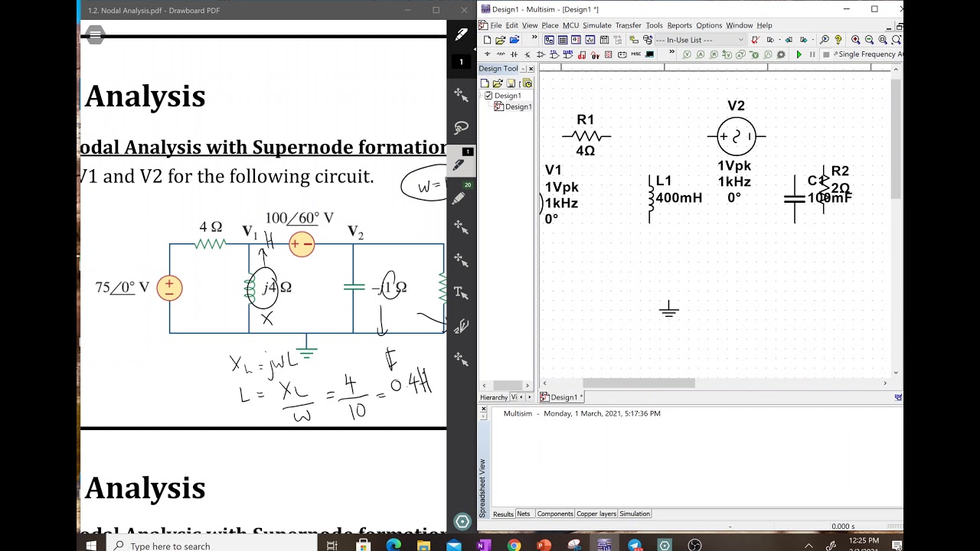Open the Place menu
This screenshot has height=551, width=980.
tap(550, 25)
